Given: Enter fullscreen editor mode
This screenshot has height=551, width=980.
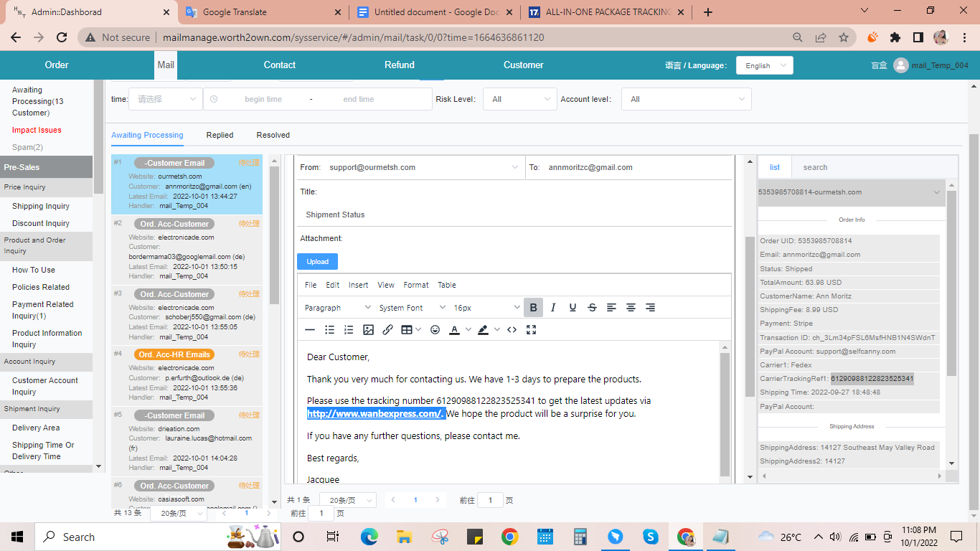Looking at the screenshot, I should click(532, 330).
